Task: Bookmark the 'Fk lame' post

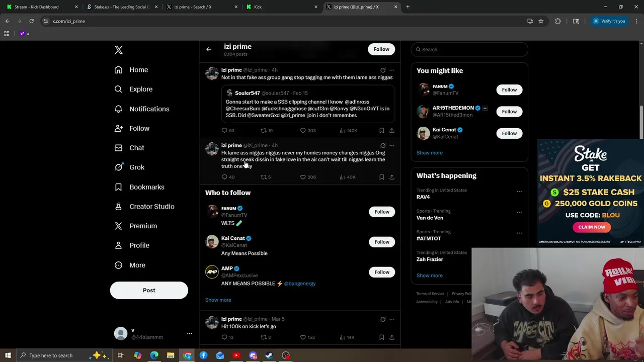Action: pos(382,177)
